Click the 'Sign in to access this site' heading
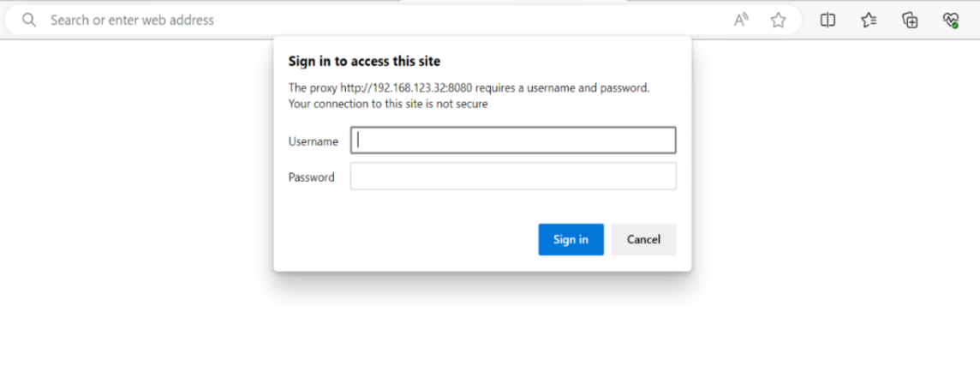The height and width of the screenshot is (384, 980). click(364, 62)
